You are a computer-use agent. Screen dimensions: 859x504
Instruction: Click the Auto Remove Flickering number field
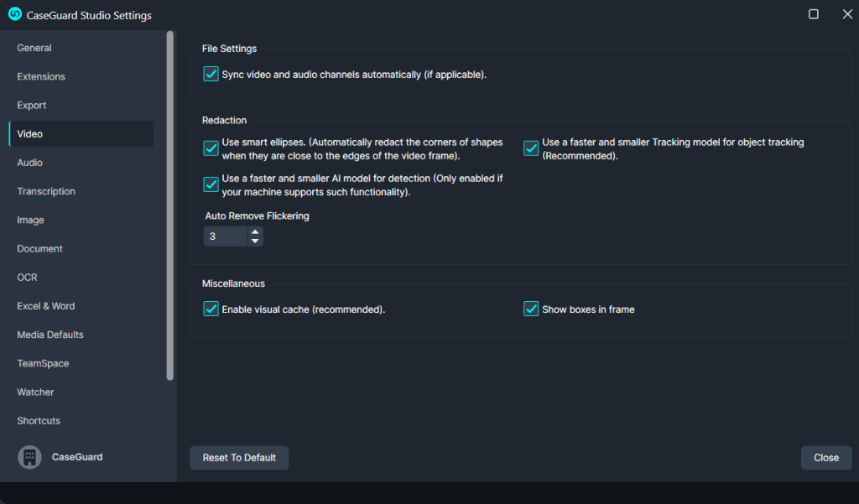pos(225,236)
